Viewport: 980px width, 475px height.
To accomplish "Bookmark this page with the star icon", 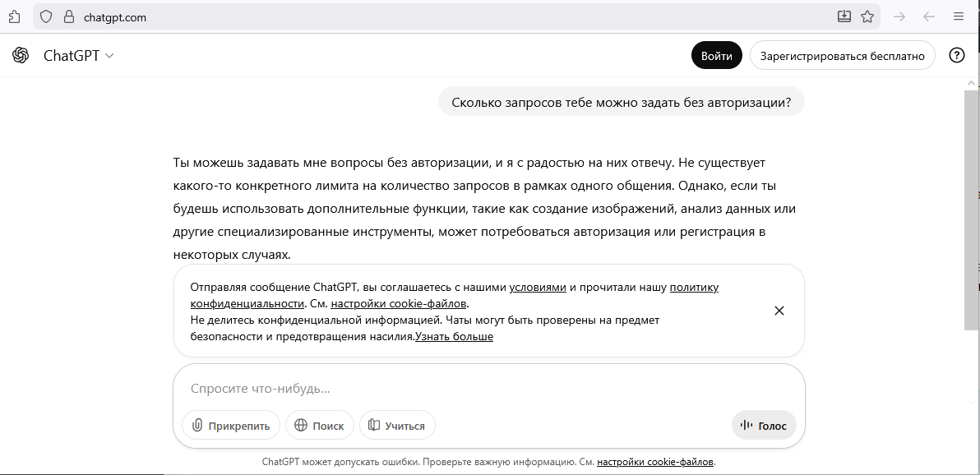I will pyautogui.click(x=867, y=16).
